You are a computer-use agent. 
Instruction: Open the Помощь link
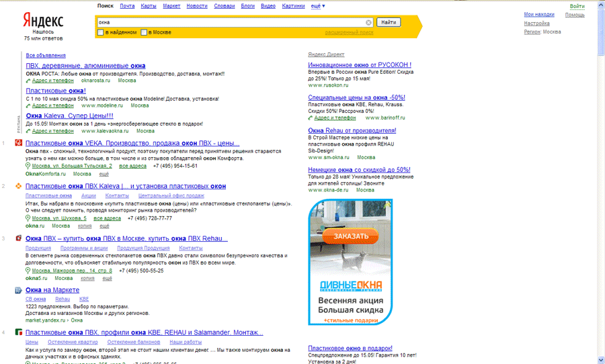575,15
